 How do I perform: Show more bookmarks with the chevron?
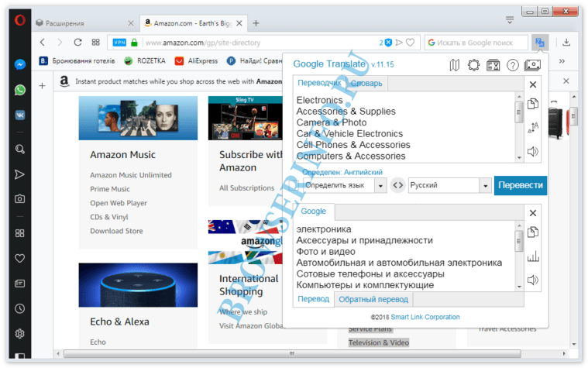(562, 60)
